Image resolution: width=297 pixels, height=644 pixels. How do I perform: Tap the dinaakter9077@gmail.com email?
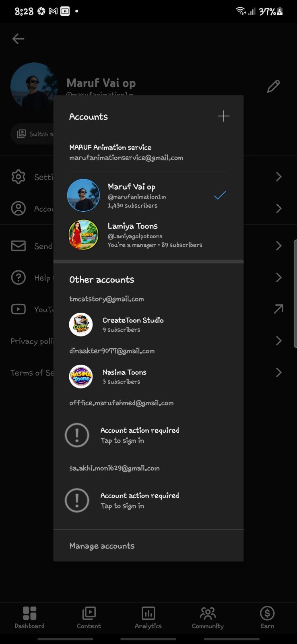tap(112, 351)
